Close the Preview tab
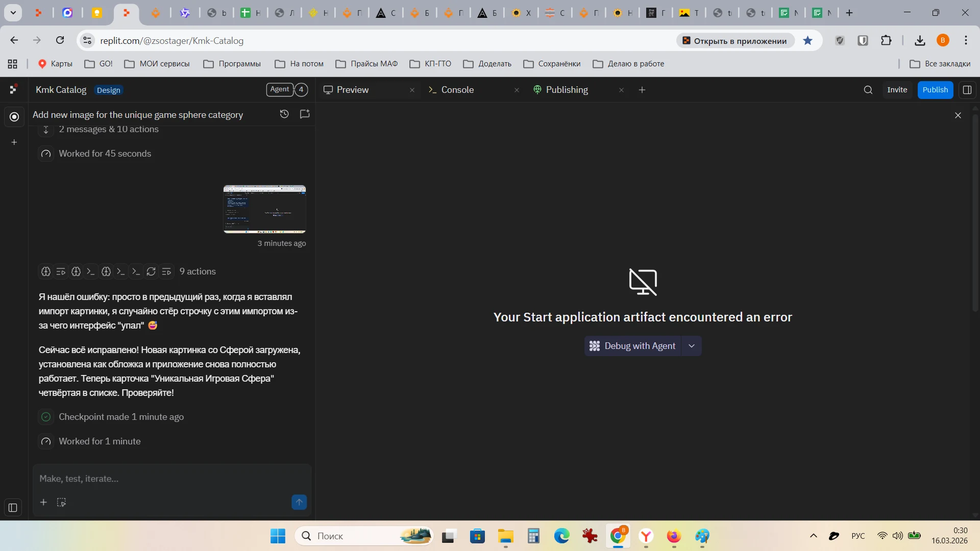Image resolution: width=980 pixels, height=551 pixels. [x=412, y=90]
